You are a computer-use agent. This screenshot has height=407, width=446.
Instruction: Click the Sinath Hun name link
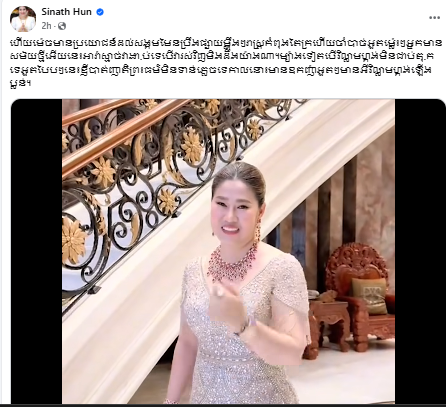click(66, 12)
